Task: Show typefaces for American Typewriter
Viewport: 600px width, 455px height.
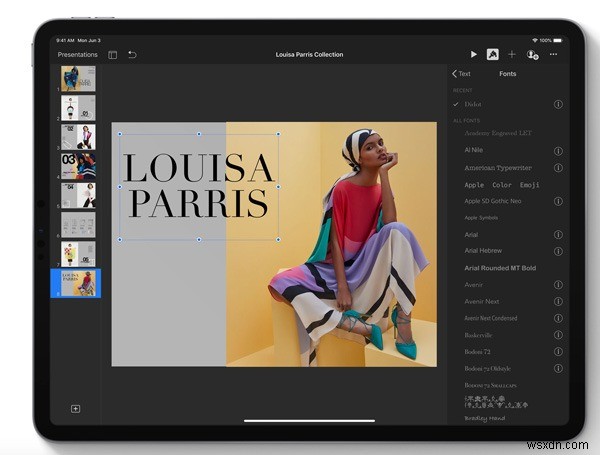Action: pyautogui.click(x=558, y=168)
